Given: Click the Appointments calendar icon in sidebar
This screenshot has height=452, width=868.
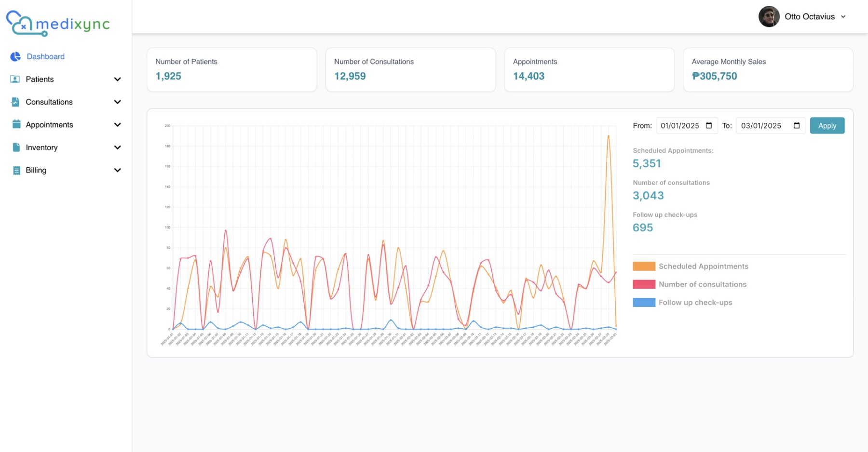Looking at the screenshot, I should [16, 124].
